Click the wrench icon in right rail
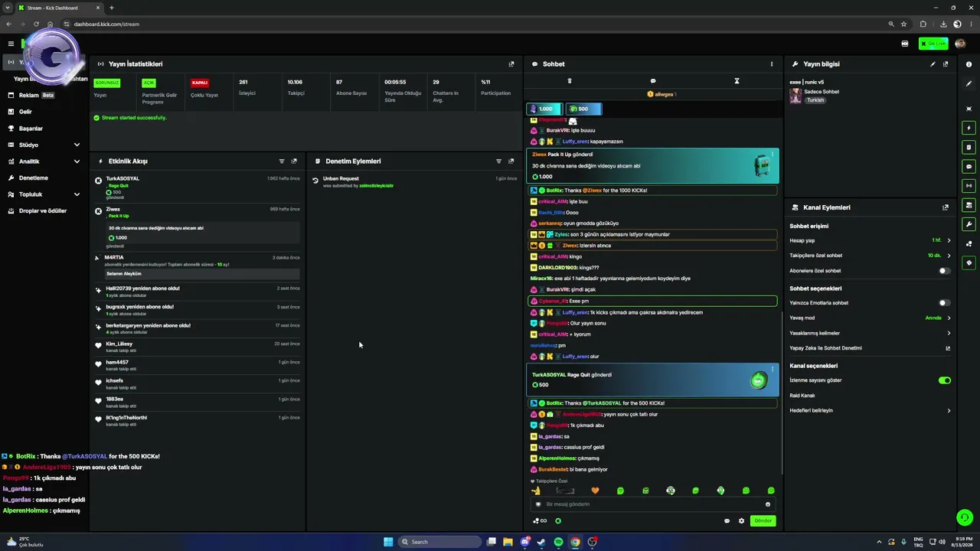The image size is (980, 551). [x=969, y=224]
